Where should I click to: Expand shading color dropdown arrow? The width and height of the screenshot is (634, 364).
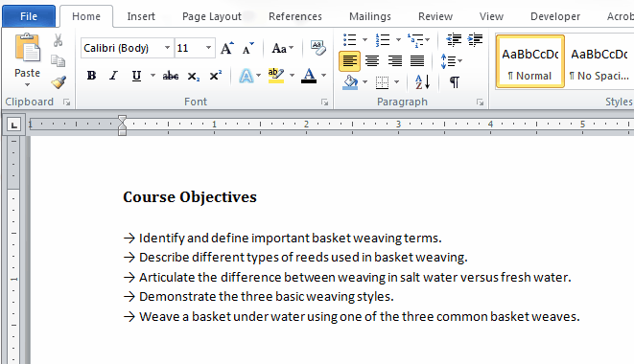tap(364, 82)
